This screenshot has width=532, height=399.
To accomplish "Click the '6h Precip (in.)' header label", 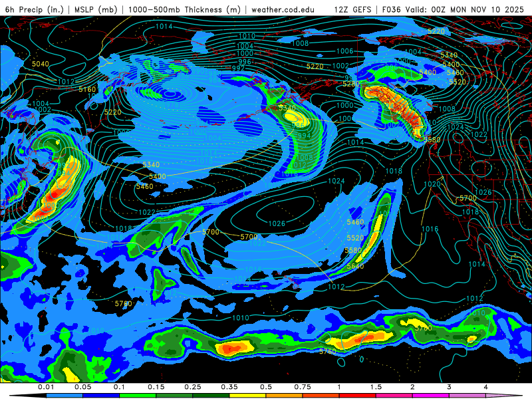I will pyautogui.click(x=35, y=9).
